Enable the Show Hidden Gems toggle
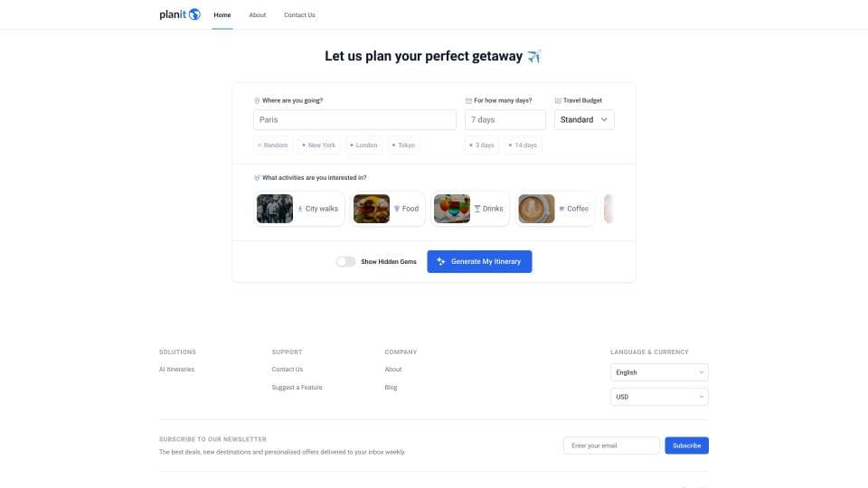Viewport: 868px width, 488px height. [x=346, y=262]
